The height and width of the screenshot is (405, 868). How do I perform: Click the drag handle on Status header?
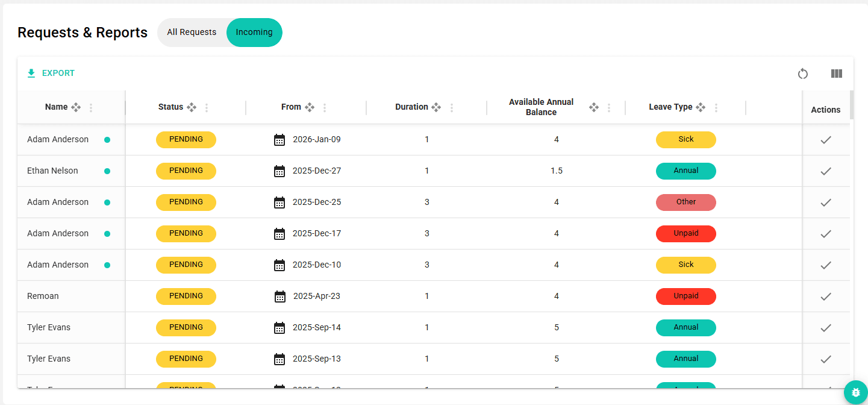(192, 107)
